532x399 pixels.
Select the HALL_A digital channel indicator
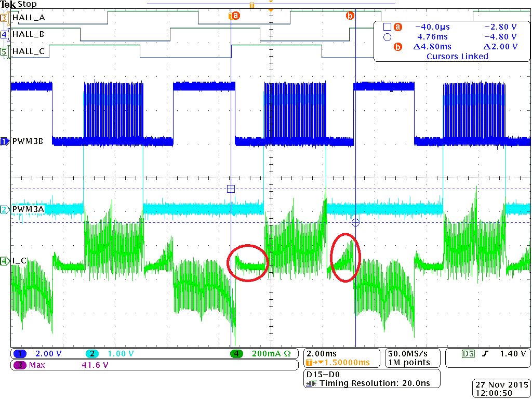pos(4,18)
